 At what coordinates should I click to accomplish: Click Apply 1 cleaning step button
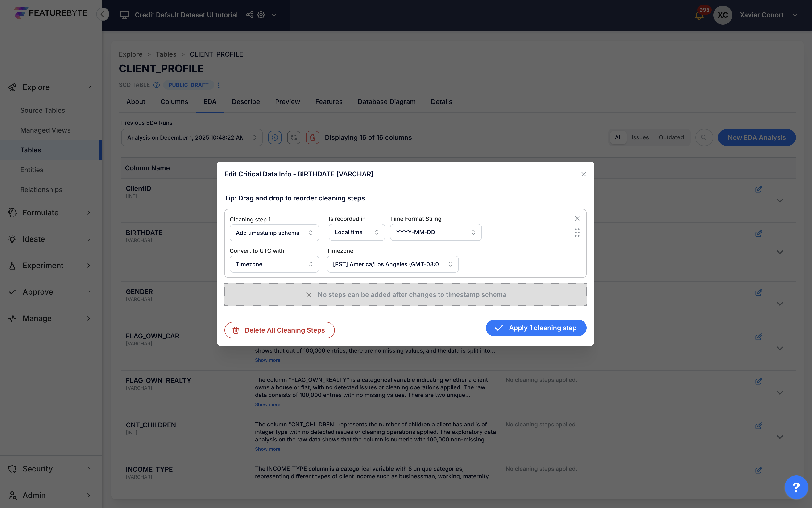(x=536, y=328)
